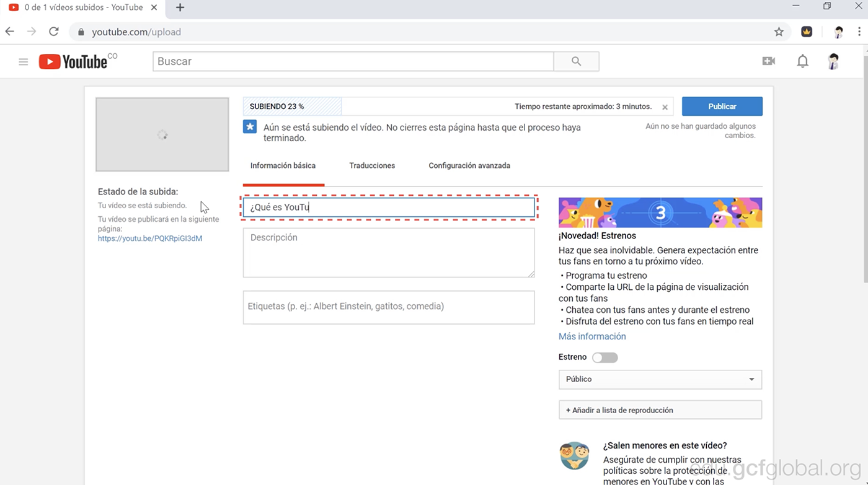The image size is (868, 485).
Task: Open a new browser tab
Action: pyautogui.click(x=180, y=7)
